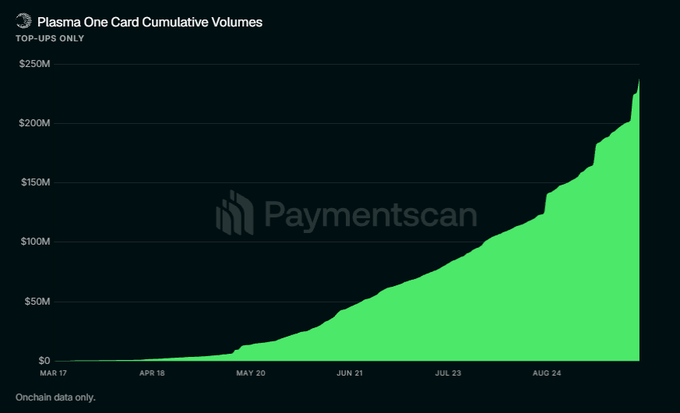Click the $150M y-axis label
This screenshot has height=413, width=680.
coord(36,182)
